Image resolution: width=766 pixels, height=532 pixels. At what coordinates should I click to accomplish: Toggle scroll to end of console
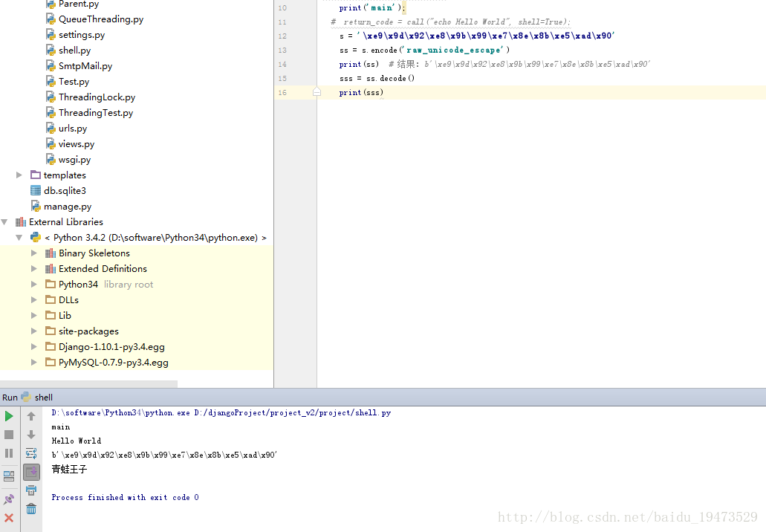(31, 472)
